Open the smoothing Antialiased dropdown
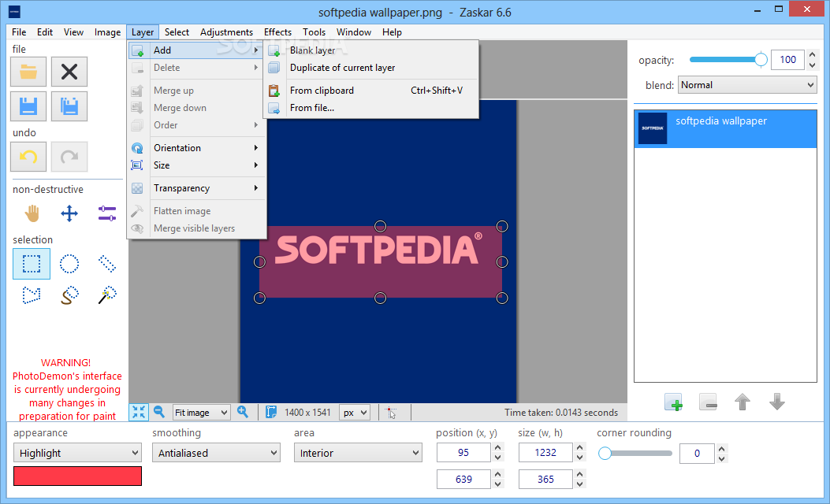Image resolution: width=830 pixels, height=504 pixels. [216, 453]
